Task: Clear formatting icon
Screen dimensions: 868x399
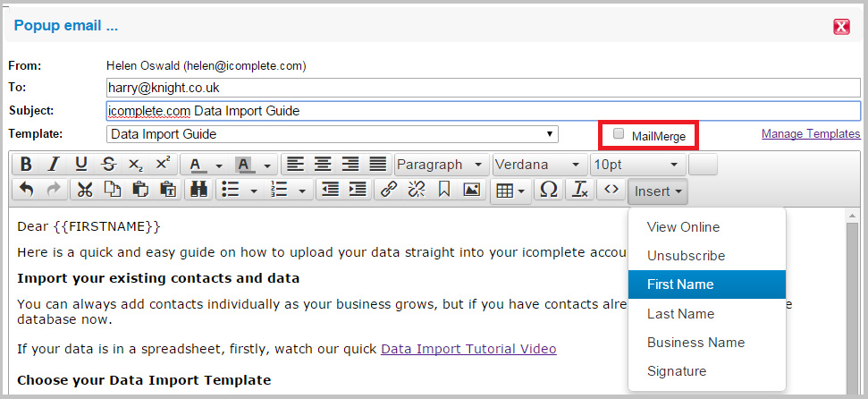Action: tap(579, 190)
